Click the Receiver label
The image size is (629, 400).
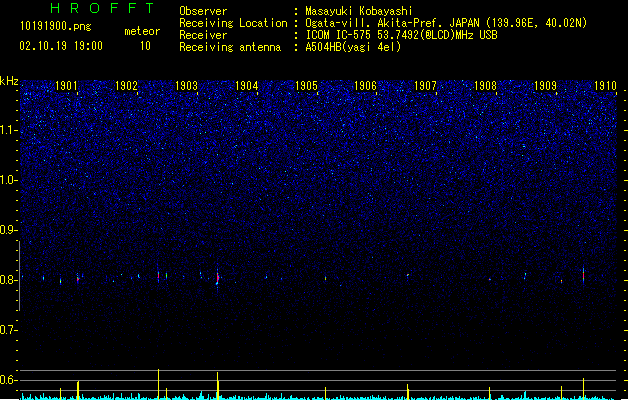[203, 35]
